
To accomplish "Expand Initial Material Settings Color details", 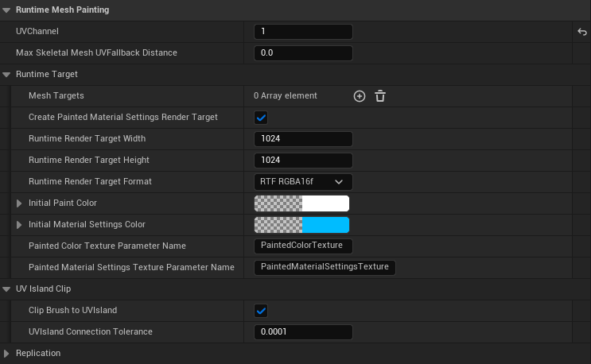I will (x=19, y=225).
